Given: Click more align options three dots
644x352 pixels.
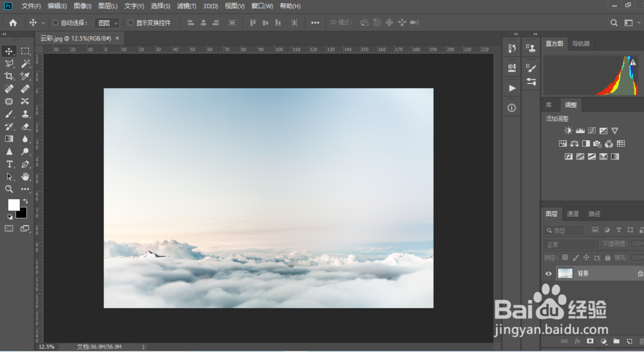Looking at the screenshot, I should point(315,23).
